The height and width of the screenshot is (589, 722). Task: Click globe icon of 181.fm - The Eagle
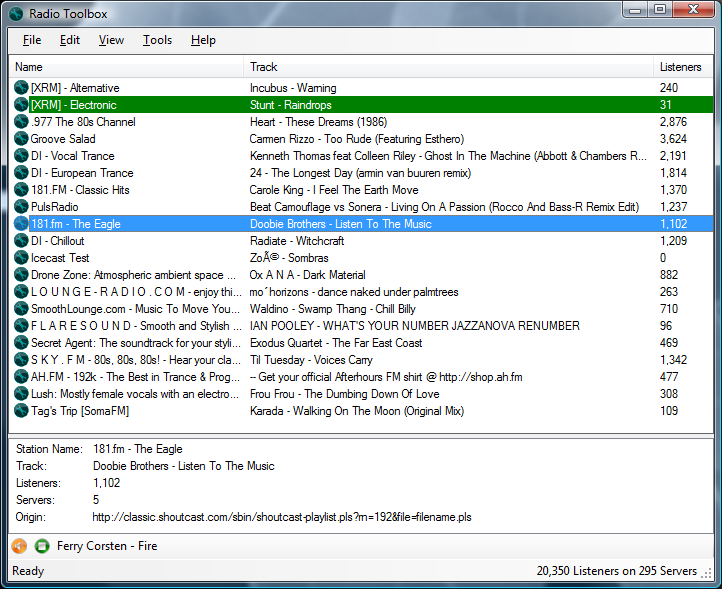point(21,224)
